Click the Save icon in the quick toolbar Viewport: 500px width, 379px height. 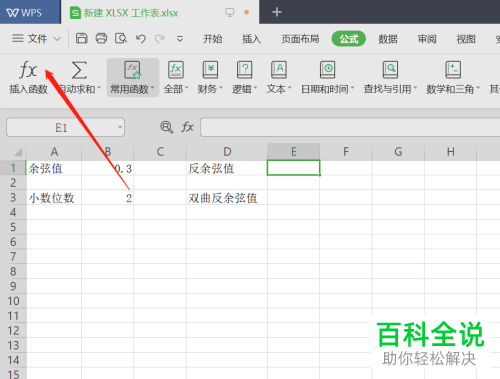(82, 39)
